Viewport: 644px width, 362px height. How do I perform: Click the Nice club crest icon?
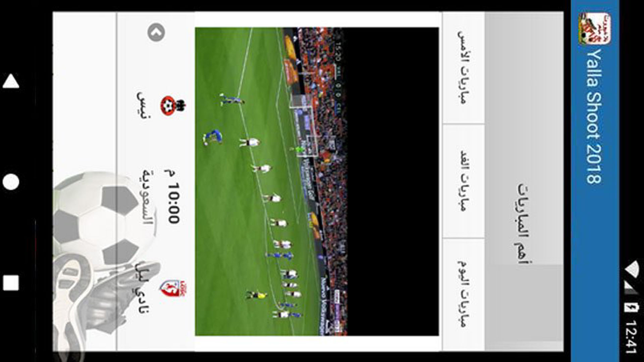173,106
